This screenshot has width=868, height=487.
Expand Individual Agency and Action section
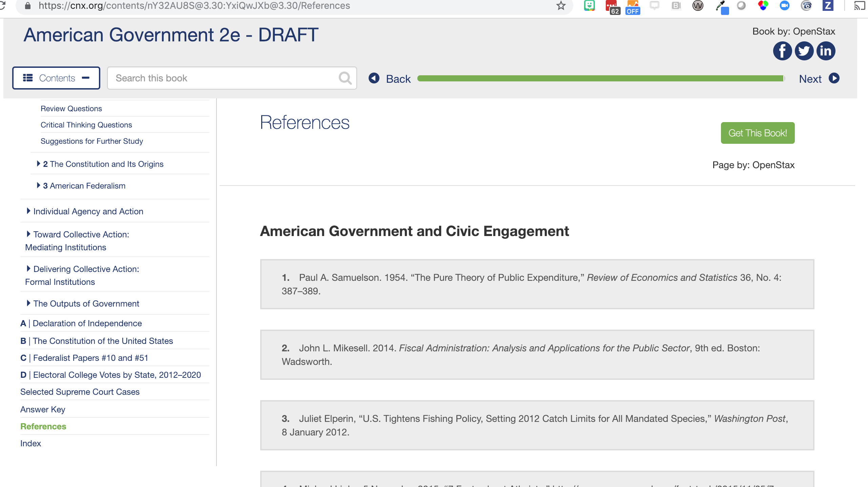(x=28, y=211)
